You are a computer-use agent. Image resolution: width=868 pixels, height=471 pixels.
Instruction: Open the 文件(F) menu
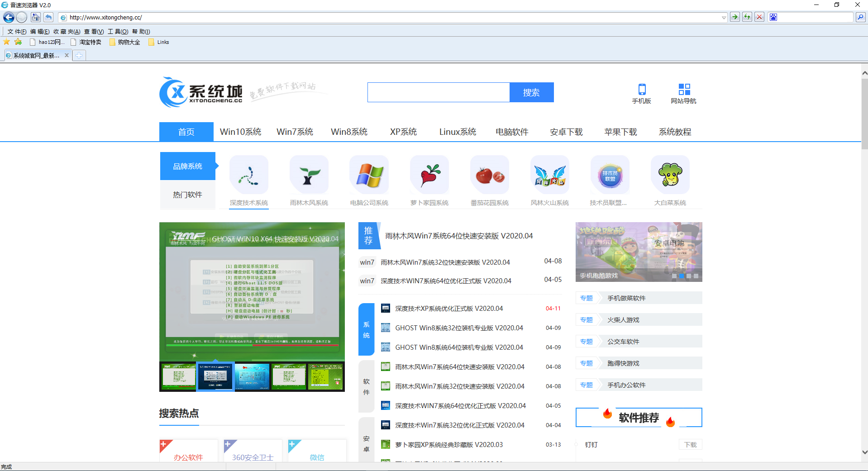(x=17, y=32)
